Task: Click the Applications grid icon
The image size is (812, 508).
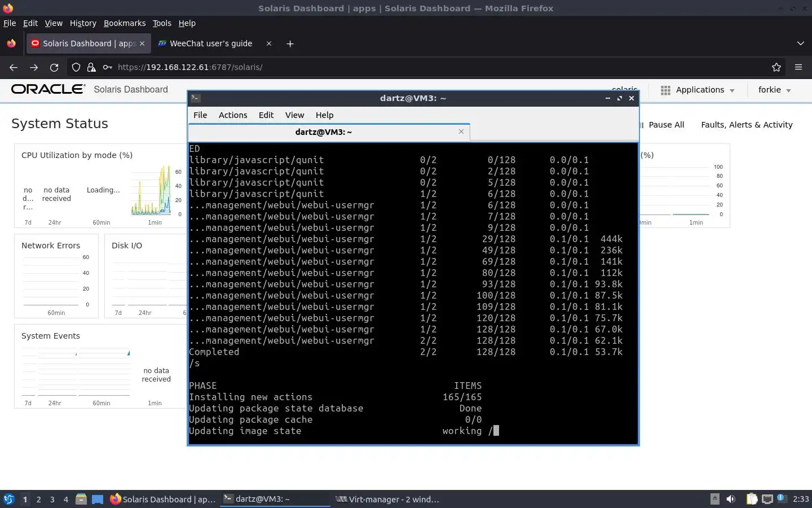Action: [x=665, y=90]
